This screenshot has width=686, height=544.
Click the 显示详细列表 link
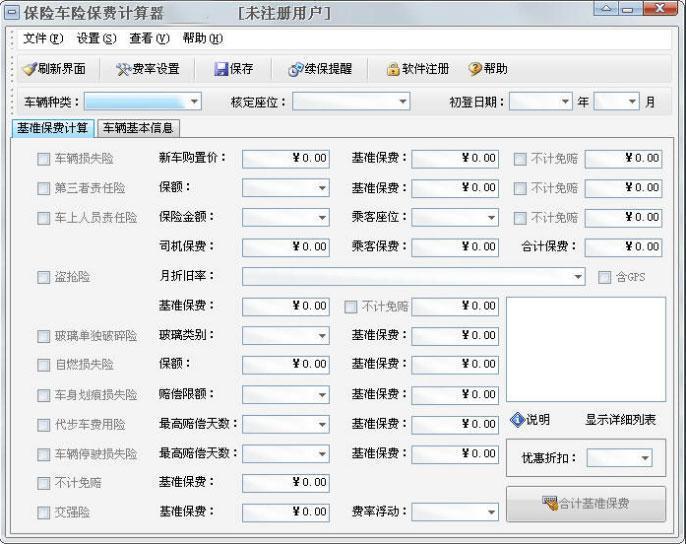[620, 420]
